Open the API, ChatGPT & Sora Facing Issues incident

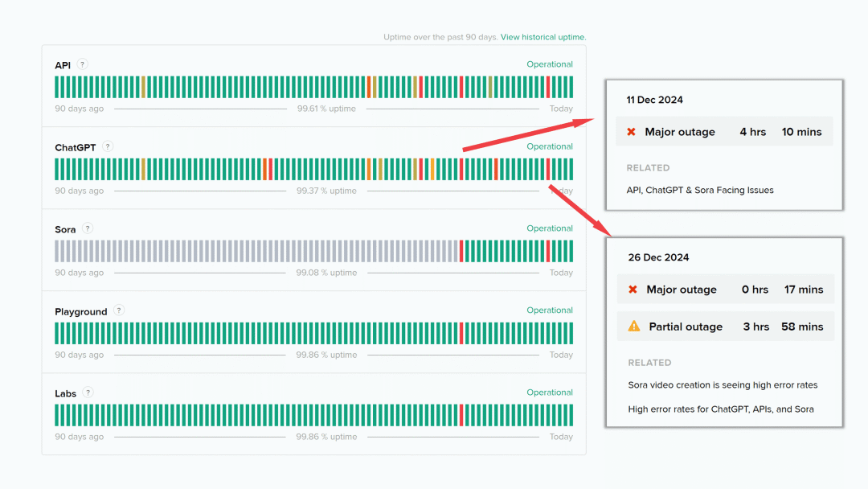click(700, 190)
